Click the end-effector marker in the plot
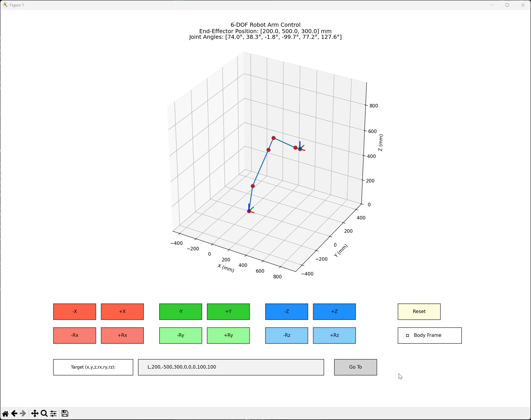 [x=300, y=149]
